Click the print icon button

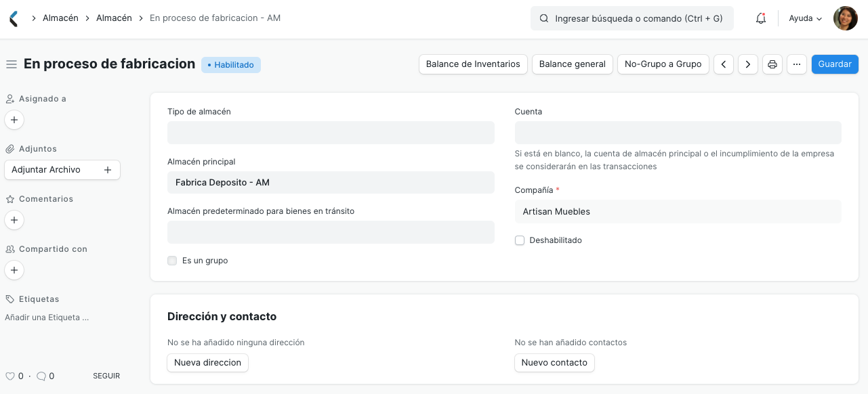[772, 64]
